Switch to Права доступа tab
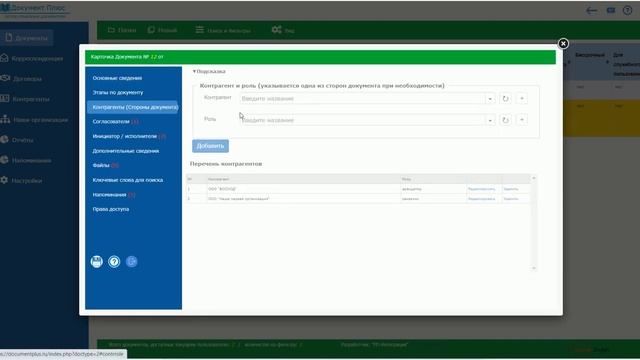Screen dimensions: 640x360 pos(111,209)
